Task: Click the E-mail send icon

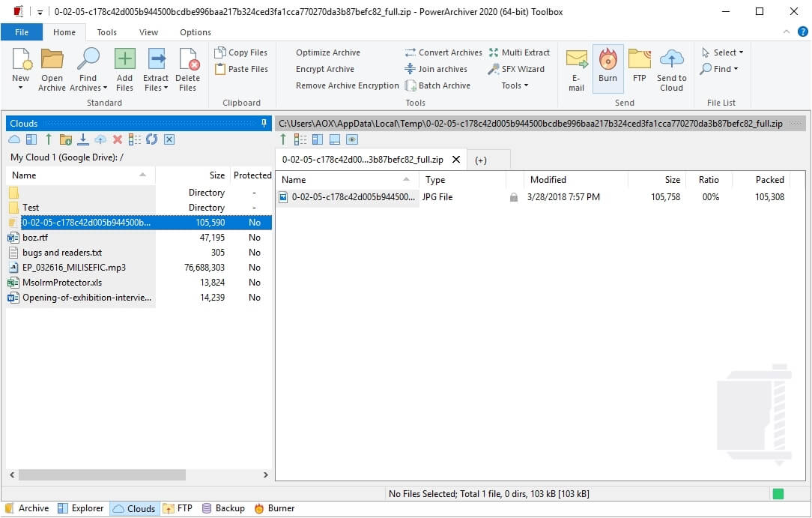Action: coord(576,60)
